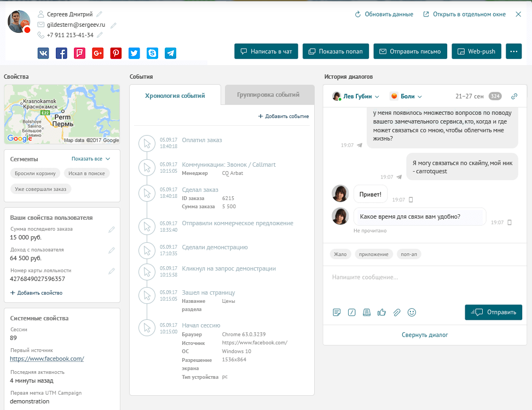The height and width of the screenshot is (410, 532).
Task: Close the user card with X
Action: pos(518,14)
